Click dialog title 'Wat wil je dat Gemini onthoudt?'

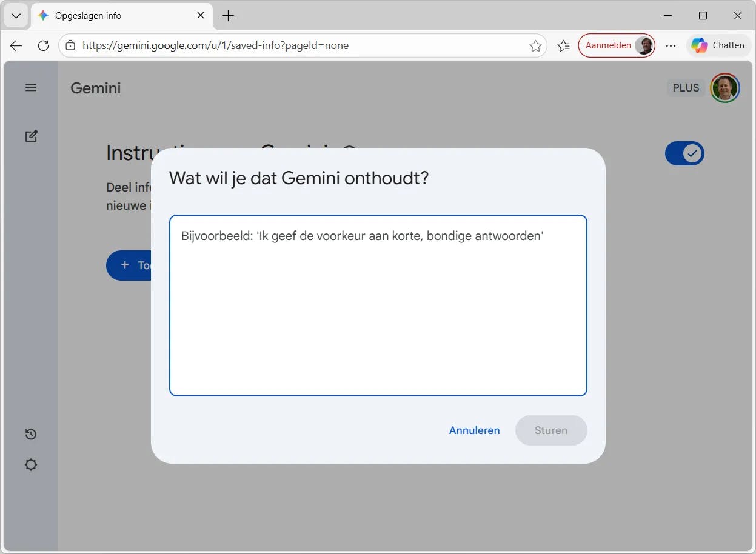tap(299, 178)
